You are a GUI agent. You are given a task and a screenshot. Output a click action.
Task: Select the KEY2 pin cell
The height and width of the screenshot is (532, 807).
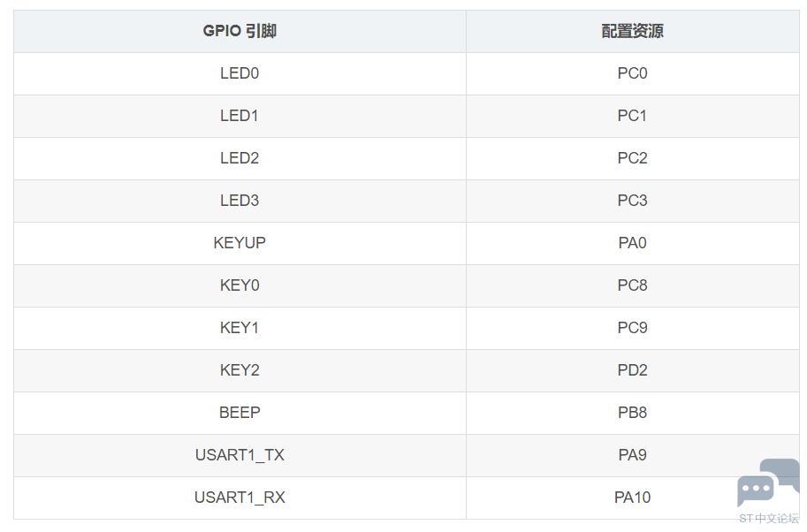(240, 371)
